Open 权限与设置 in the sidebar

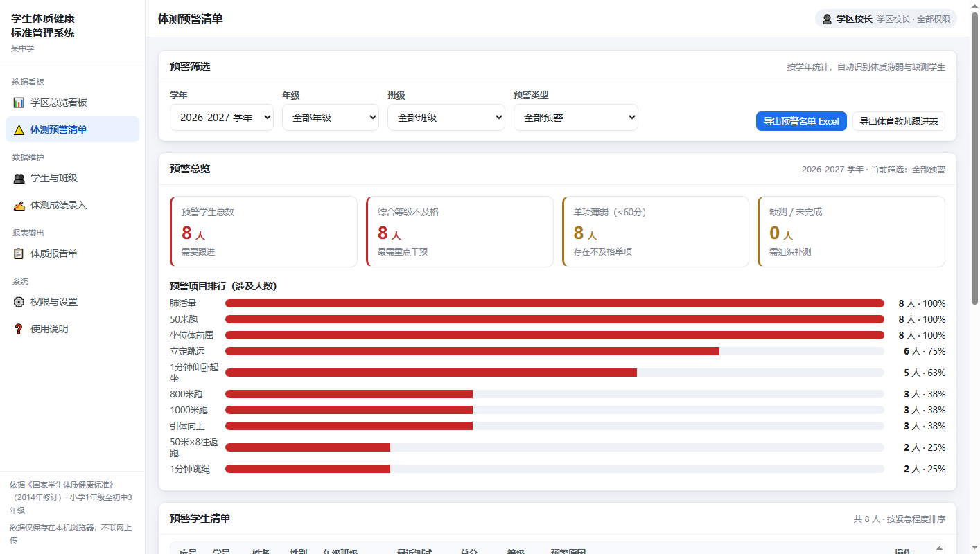tap(72, 302)
